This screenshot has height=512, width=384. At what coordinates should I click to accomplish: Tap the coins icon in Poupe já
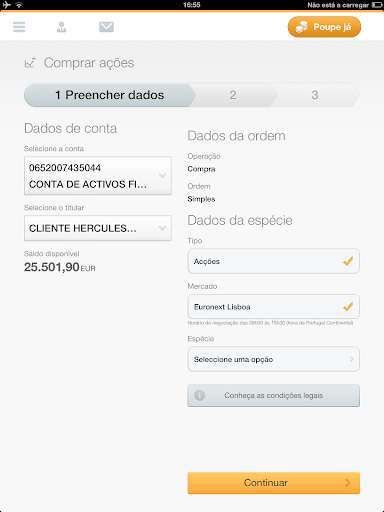point(302,27)
